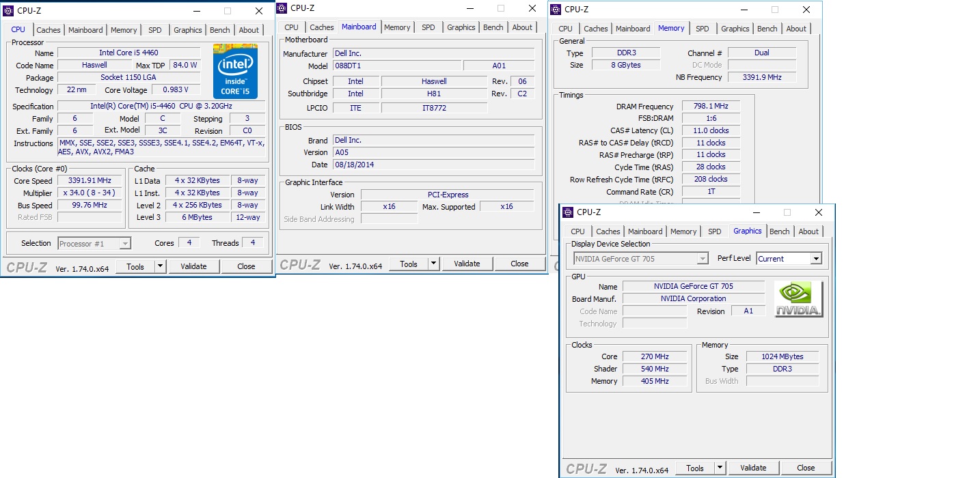Click the Core Voltage 0.983 V value
The image size is (980, 478).
176,89
